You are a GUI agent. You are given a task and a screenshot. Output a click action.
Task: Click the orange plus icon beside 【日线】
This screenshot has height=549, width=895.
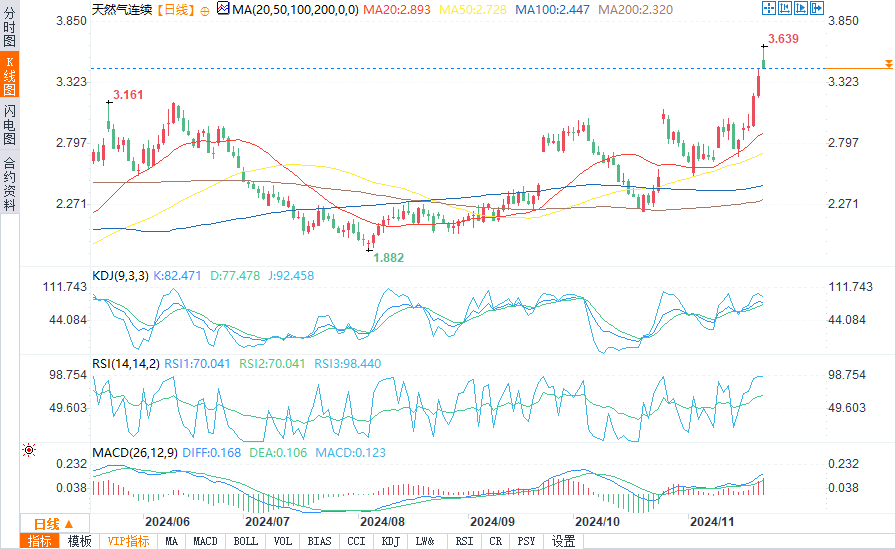204,9
